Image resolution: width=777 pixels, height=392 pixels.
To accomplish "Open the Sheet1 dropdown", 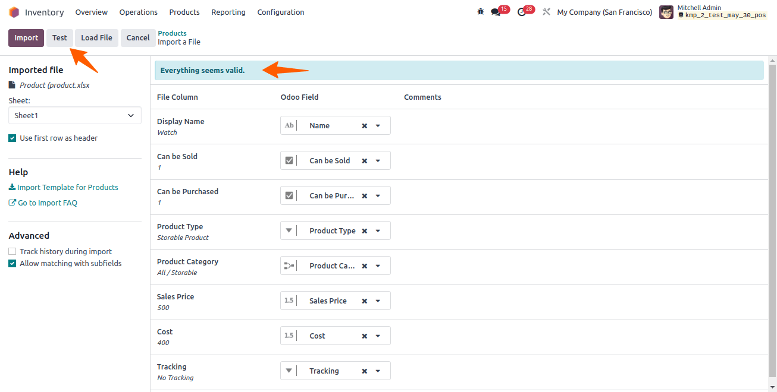I will coord(75,115).
